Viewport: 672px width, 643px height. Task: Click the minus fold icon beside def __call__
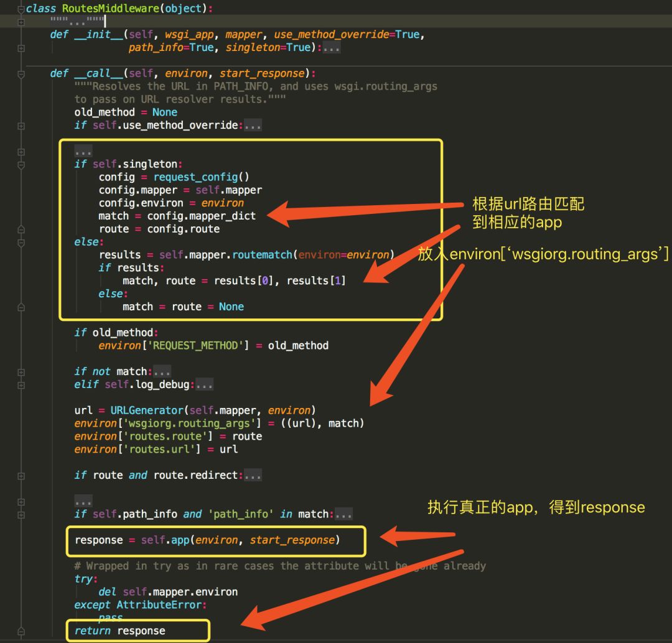pos(21,73)
